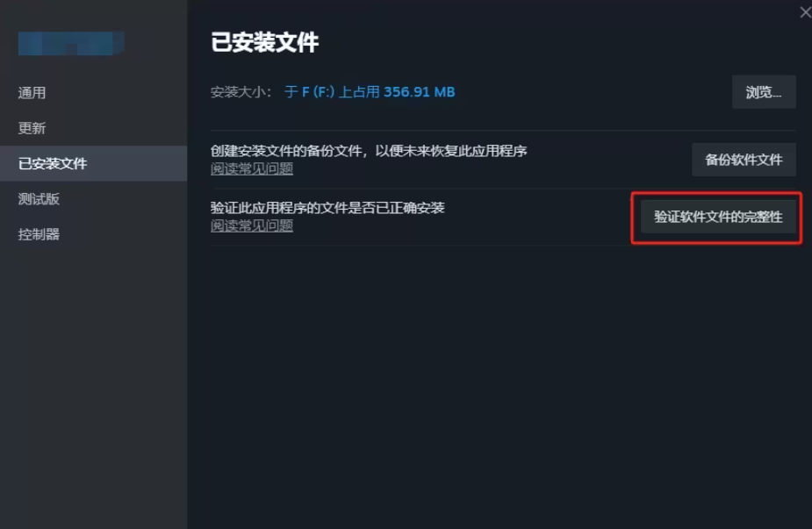Click the 安装大小 label

pos(241,92)
